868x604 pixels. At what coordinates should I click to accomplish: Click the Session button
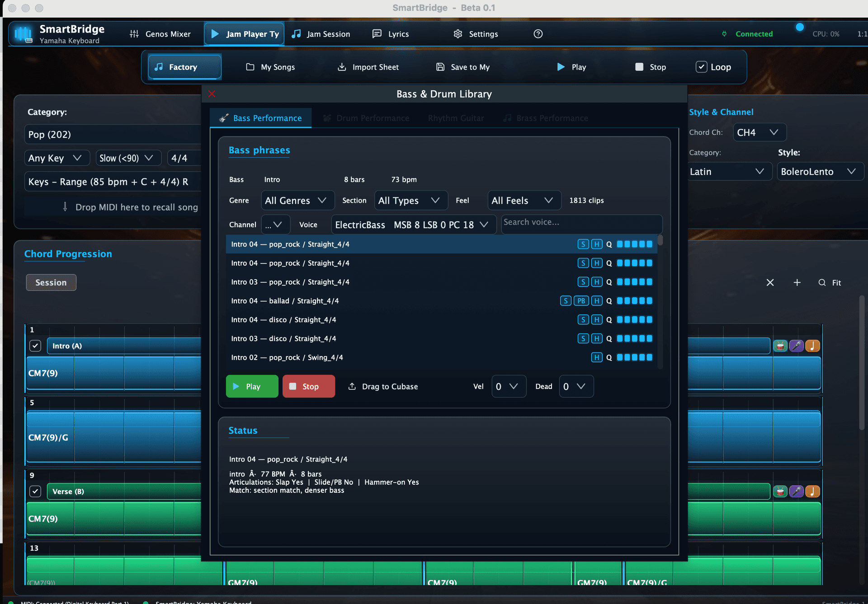(x=51, y=282)
